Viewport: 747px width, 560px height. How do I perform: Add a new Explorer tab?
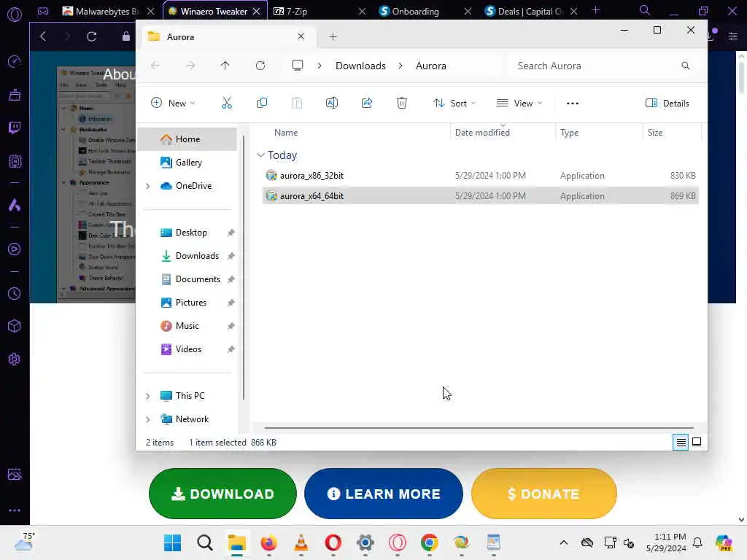tap(333, 36)
